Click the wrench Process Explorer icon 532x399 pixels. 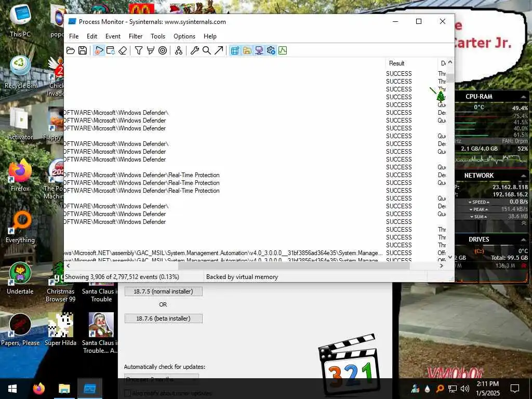point(194,50)
